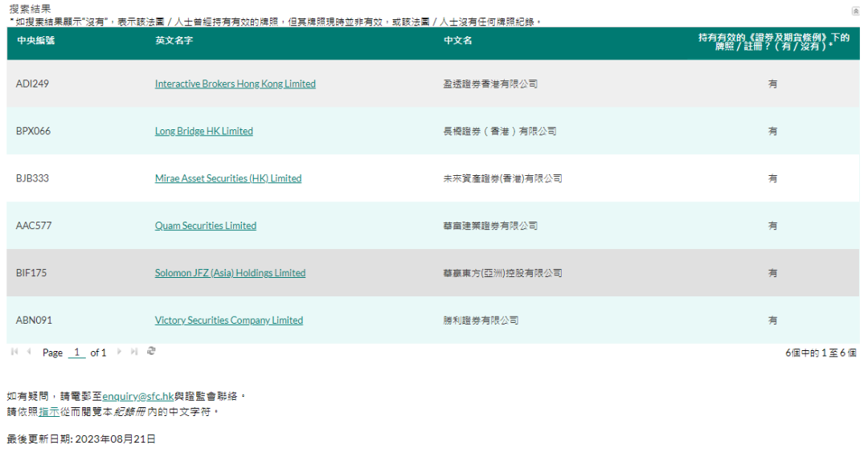
Task: Open Mirae Asset Securities (HK) Limited
Action: tap(227, 178)
